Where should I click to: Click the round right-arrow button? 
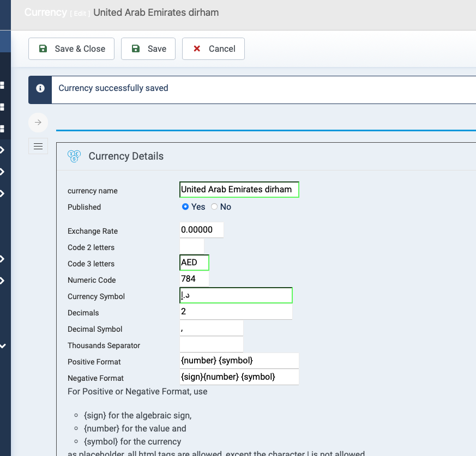coord(38,122)
